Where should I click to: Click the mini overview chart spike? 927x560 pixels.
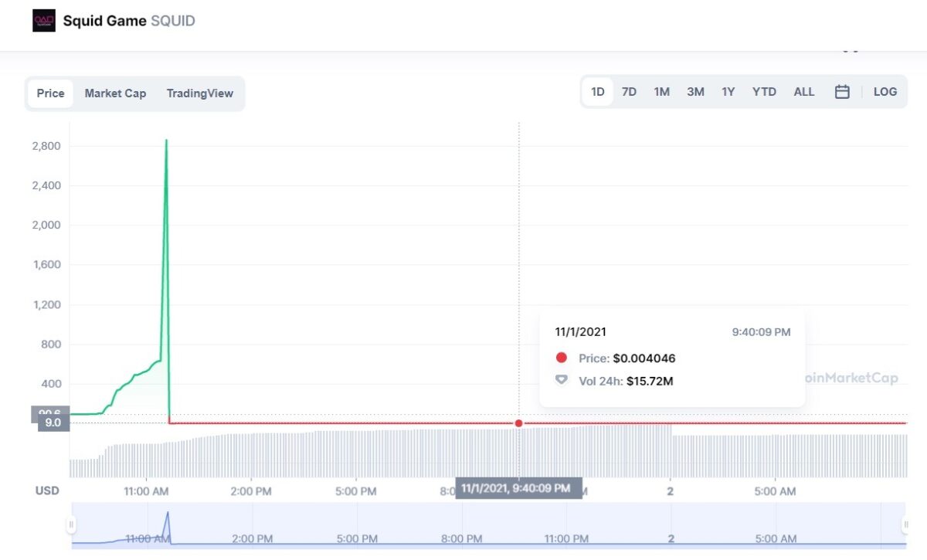[167, 526]
